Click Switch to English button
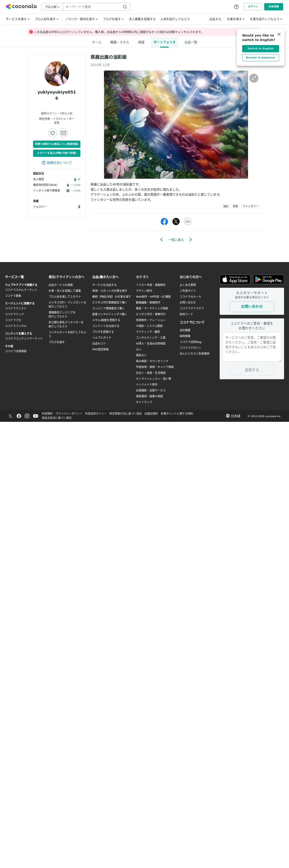This screenshot has height=868, width=289. 260,48
